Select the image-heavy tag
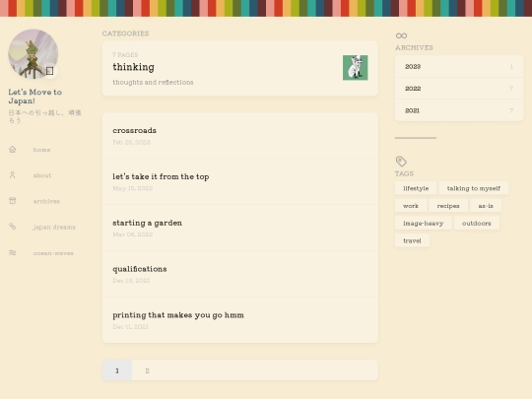 [423, 224]
